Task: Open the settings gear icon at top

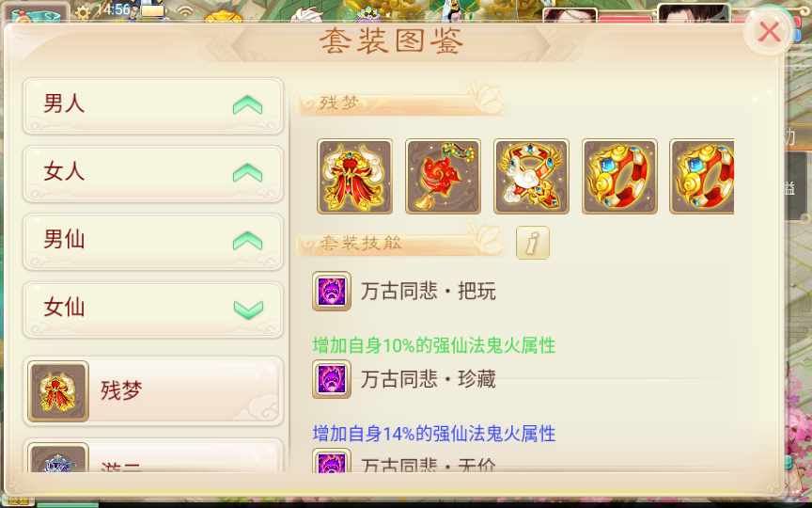Action: click(x=83, y=12)
